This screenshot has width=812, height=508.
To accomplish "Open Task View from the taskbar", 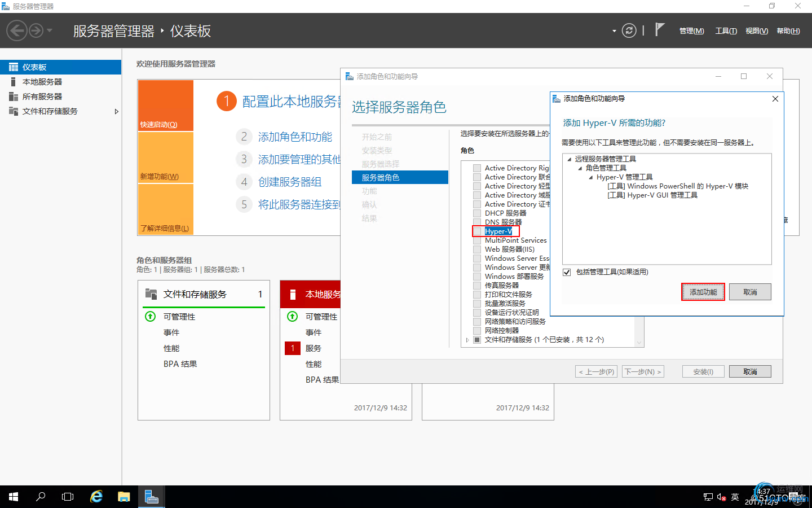I will [68, 497].
